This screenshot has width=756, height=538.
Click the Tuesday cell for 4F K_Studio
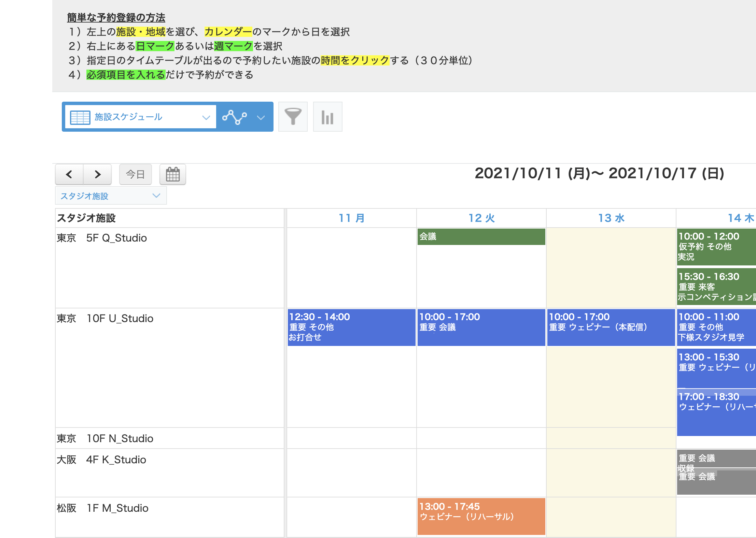481,473
